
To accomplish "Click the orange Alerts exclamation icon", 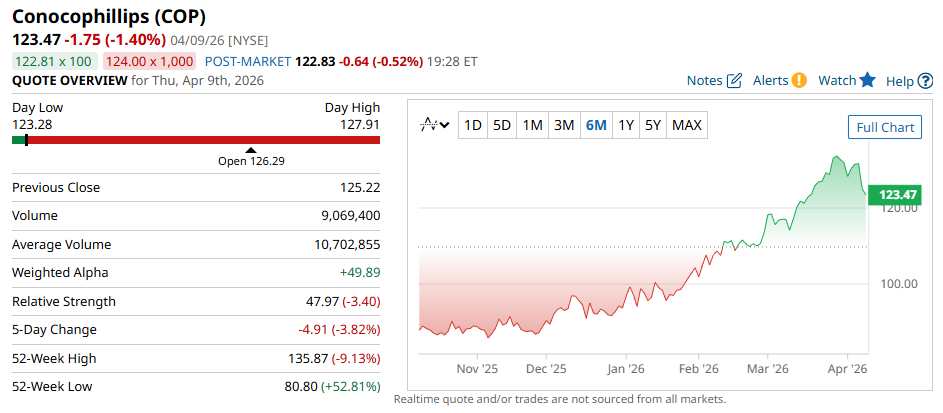I will pos(799,81).
